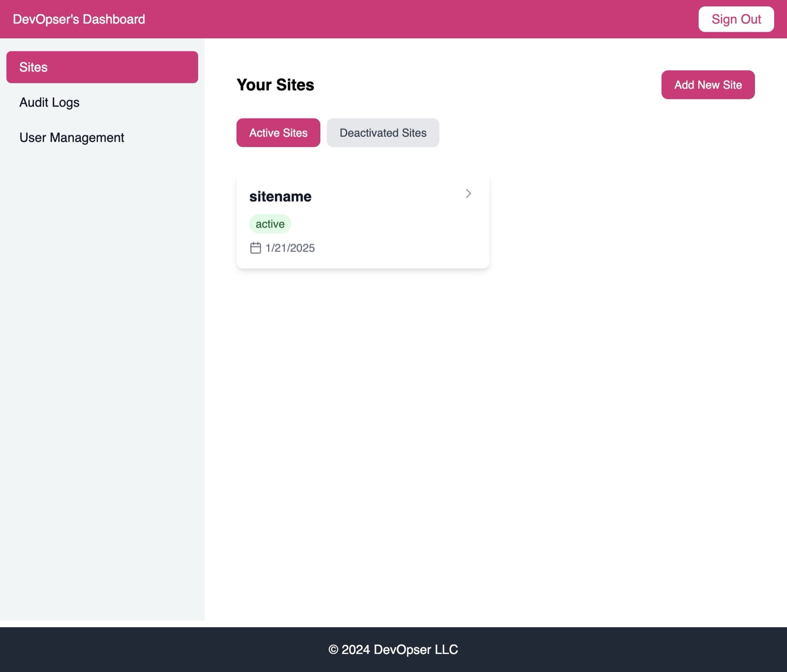Click the Sign Out button
787x672 pixels.
tap(736, 19)
